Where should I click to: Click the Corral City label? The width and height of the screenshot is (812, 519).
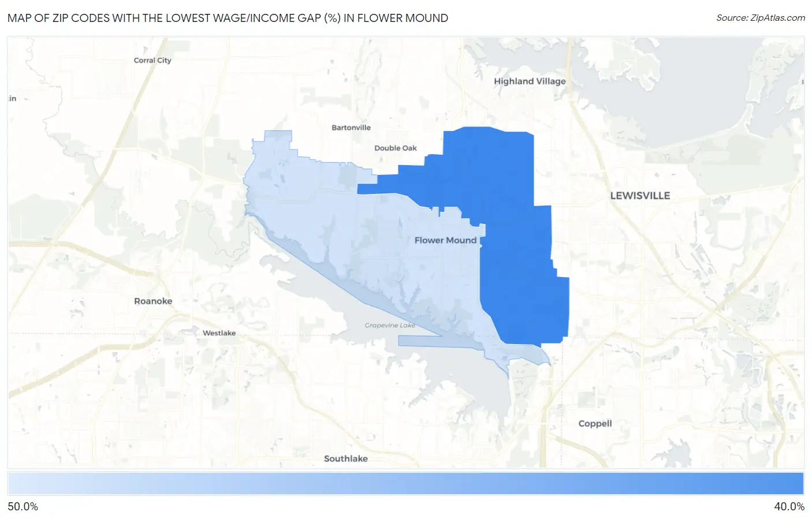tap(152, 60)
